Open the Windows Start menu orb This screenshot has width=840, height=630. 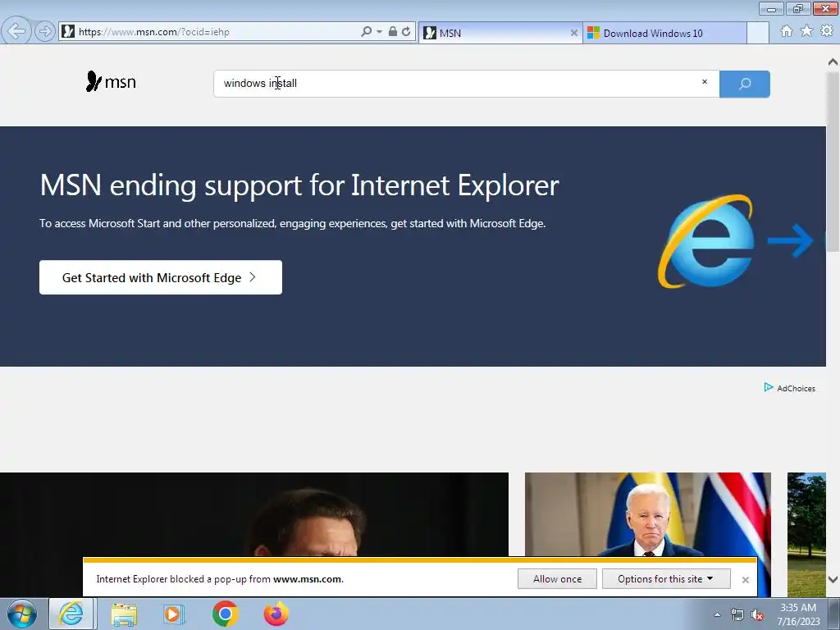pos(22,614)
